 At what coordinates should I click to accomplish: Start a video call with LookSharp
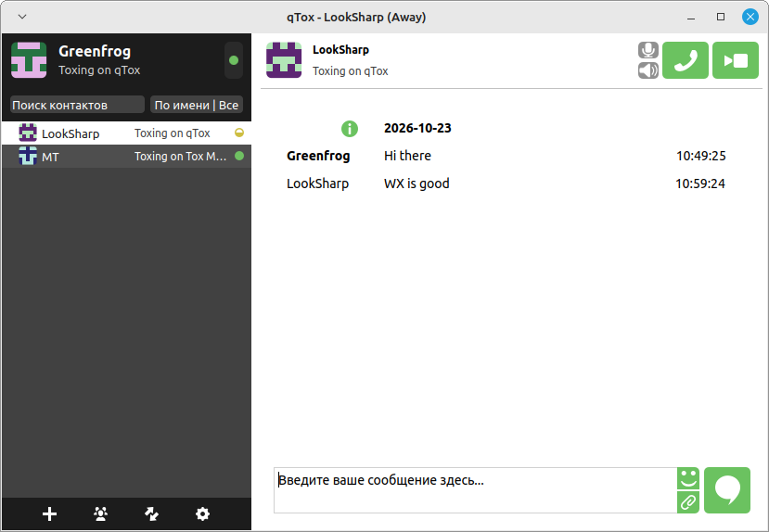coord(736,60)
